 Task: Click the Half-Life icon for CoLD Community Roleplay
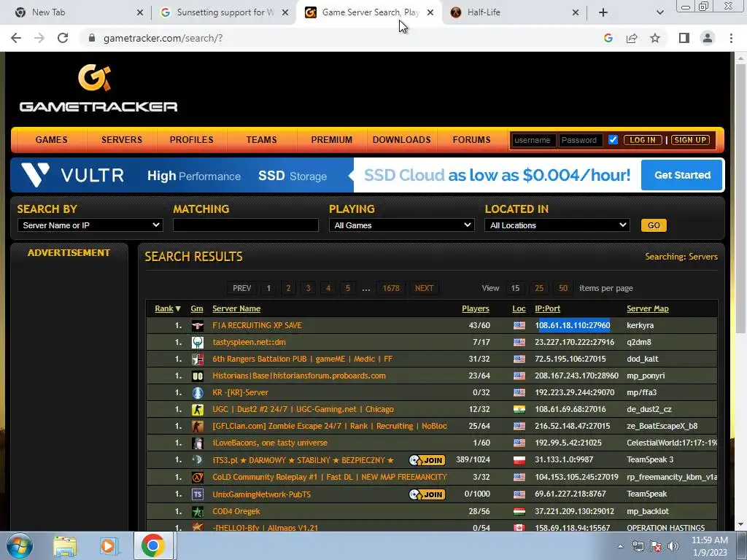[197, 477]
